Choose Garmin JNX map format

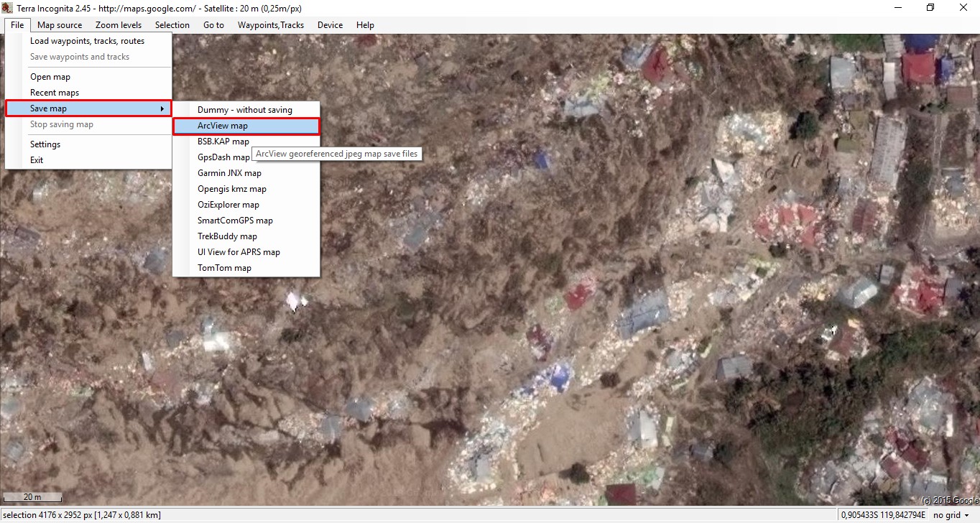tap(229, 173)
